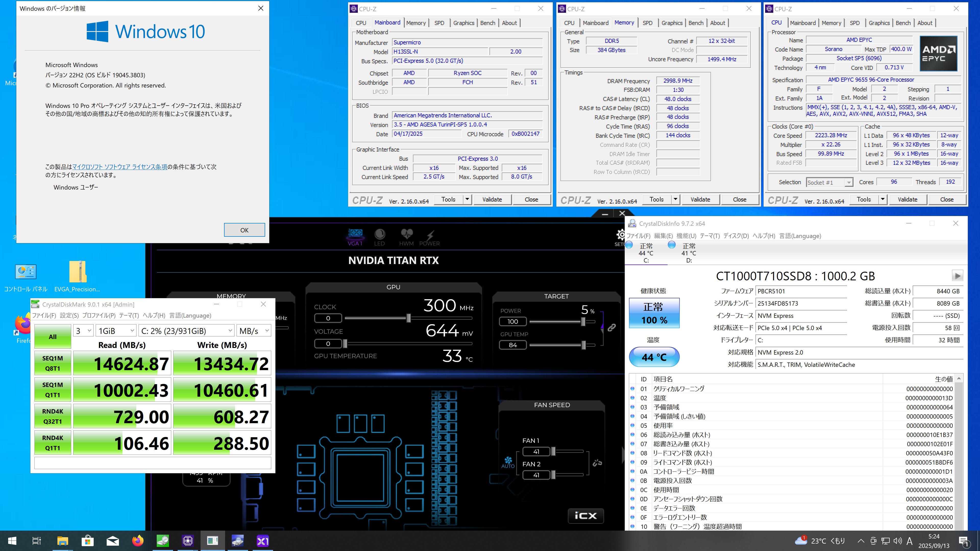Click the All benchmark button
This screenshot has width=980, height=551.
coord(53,336)
